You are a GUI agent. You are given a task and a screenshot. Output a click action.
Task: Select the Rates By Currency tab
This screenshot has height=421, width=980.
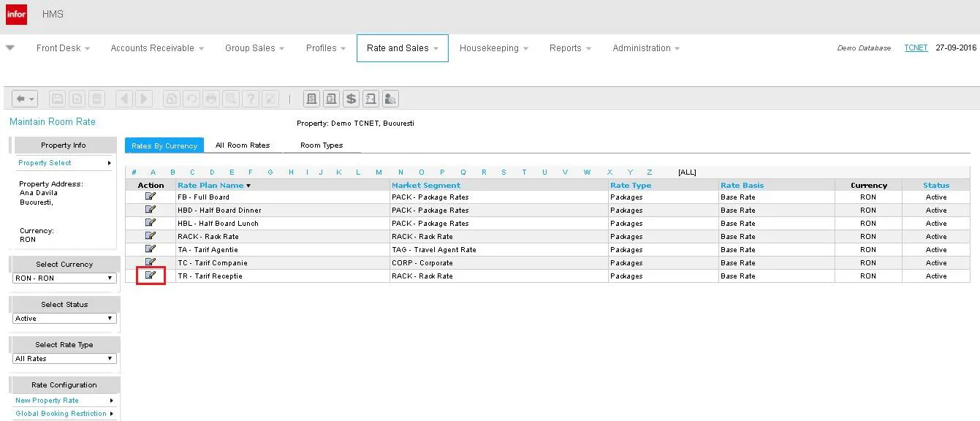[164, 145]
